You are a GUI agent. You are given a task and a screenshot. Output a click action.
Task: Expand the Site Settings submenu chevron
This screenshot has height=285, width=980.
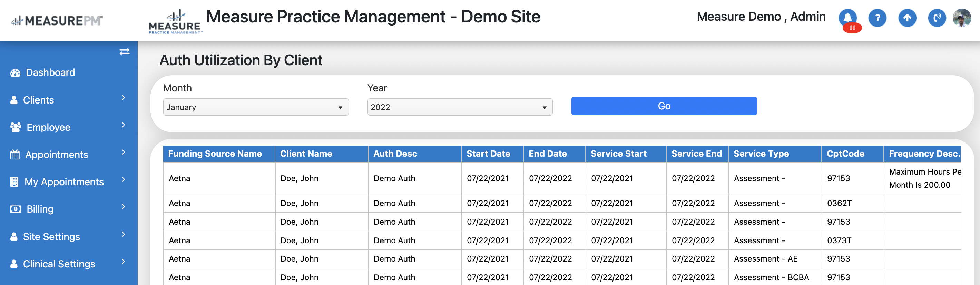point(123,234)
